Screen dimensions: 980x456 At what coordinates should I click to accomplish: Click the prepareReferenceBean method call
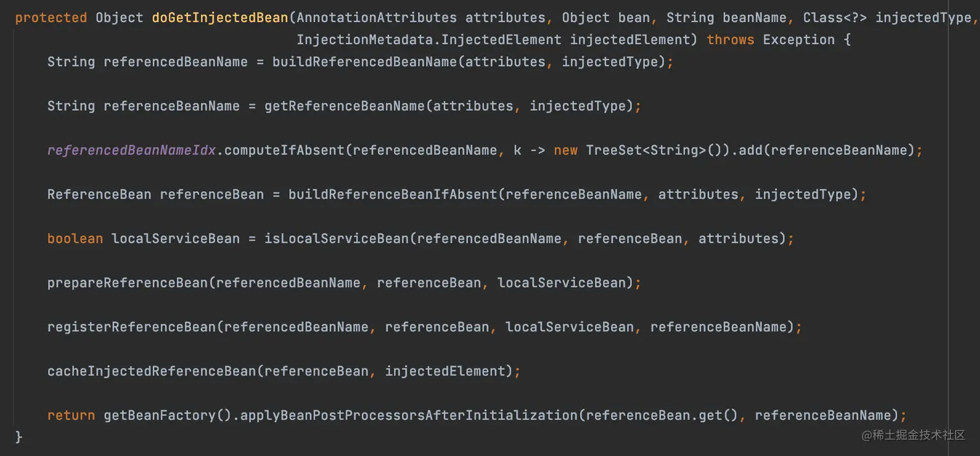pos(127,283)
